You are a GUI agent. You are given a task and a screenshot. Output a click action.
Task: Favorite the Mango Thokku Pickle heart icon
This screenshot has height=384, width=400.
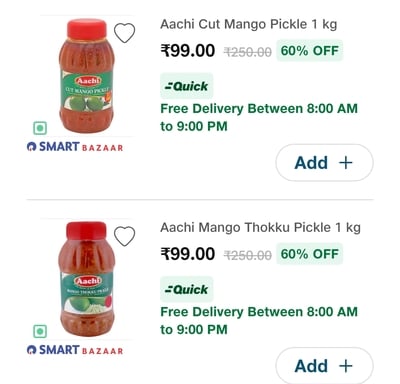pos(124,236)
